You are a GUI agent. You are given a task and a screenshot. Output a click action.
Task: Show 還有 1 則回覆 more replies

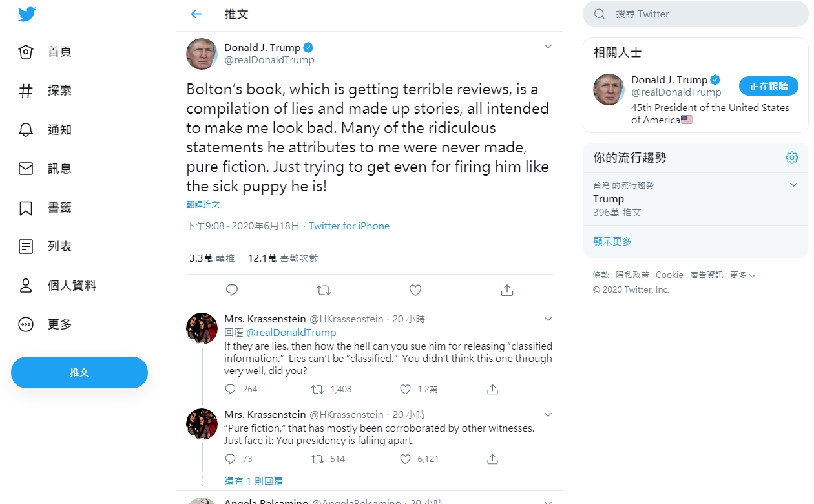click(x=253, y=481)
